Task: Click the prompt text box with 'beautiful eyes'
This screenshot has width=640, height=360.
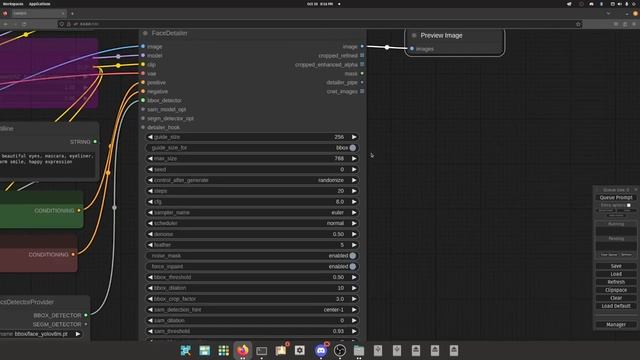Action: (x=47, y=164)
